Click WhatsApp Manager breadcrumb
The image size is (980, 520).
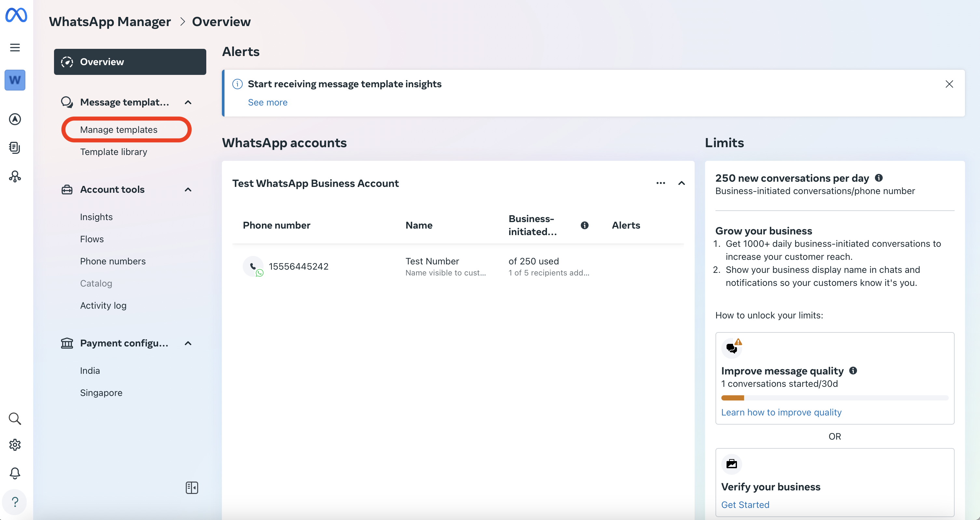(x=110, y=22)
